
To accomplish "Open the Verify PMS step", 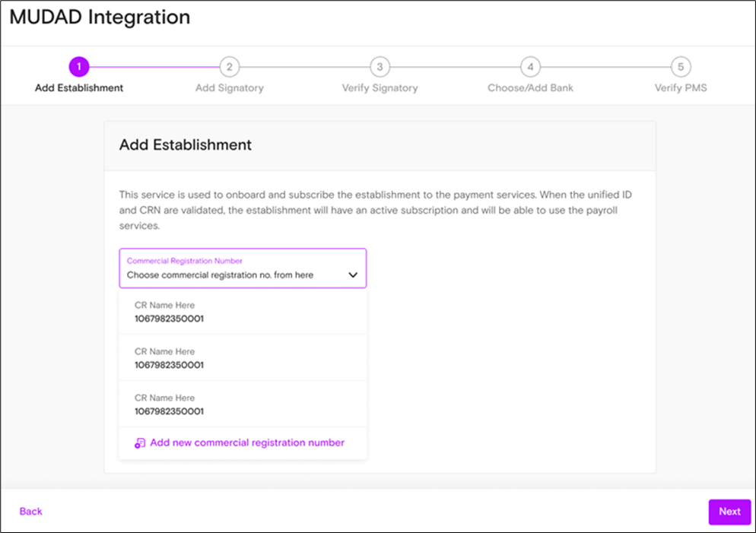I will pos(681,87).
